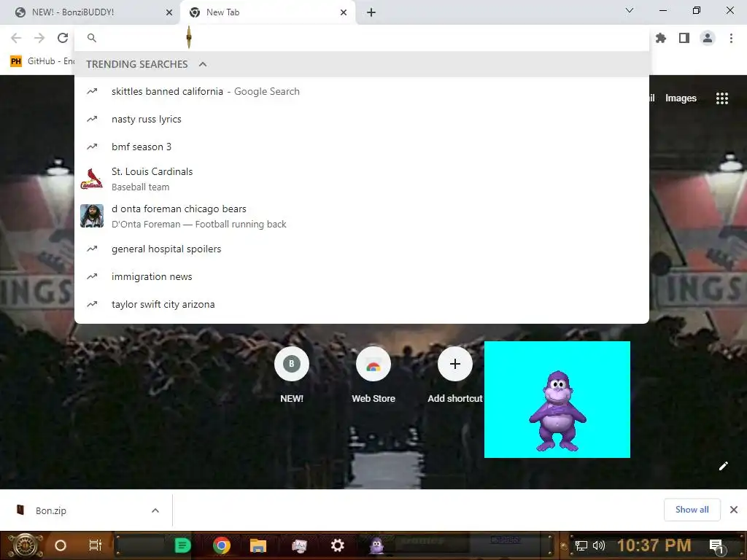The height and width of the screenshot is (560, 747).
Task: Open the GitHub bookmark in bookmarks bar
Action: click(42, 61)
